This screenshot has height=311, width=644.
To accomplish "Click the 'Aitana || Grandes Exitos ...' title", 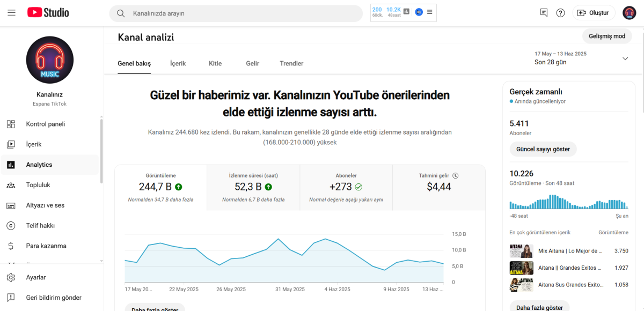I will click(570, 268).
